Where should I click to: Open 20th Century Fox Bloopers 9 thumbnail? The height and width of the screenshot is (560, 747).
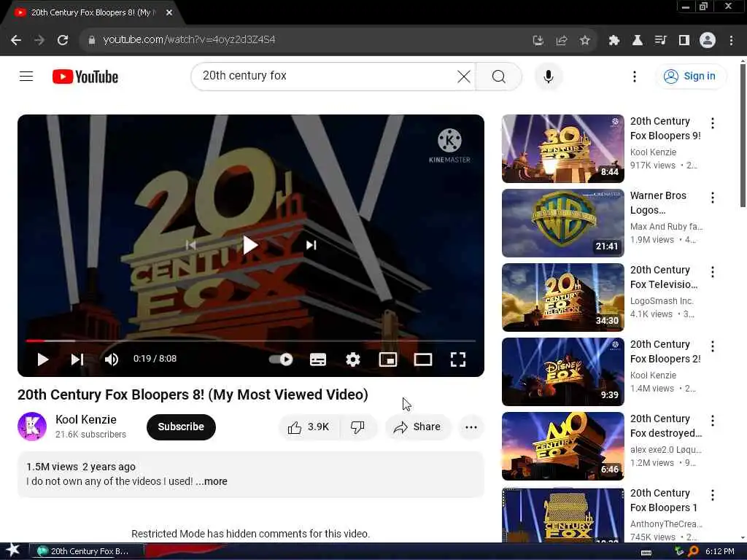(x=562, y=149)
